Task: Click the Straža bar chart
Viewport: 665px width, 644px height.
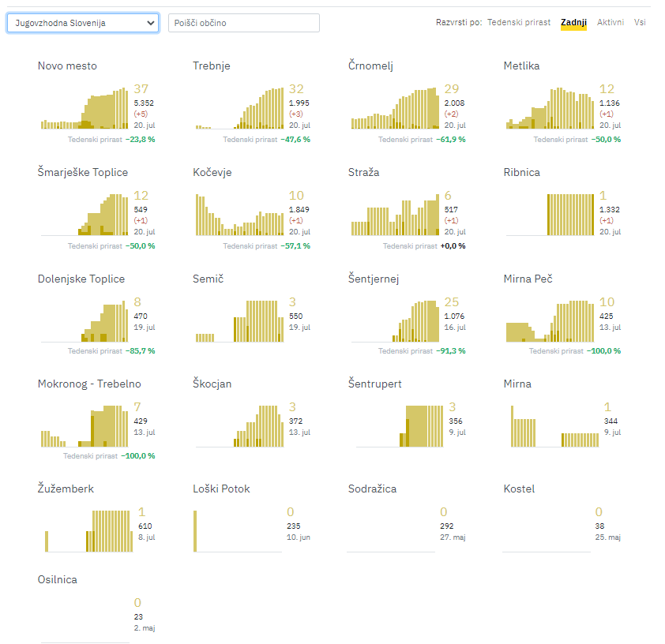Action: [395, 215]
